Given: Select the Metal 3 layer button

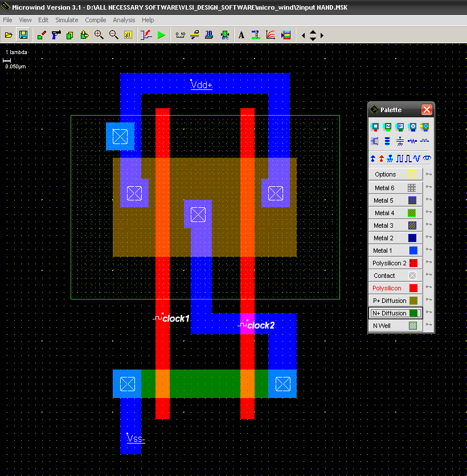Looking at the screenshot, I should 395,225.
